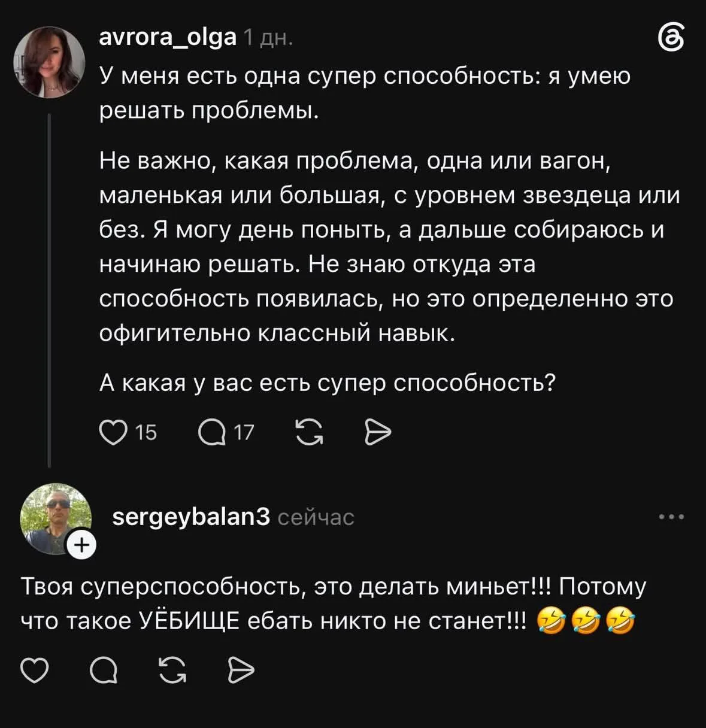The image size is (706, 728).
Task: Open sergeybalan3's profile avatar
Action: [55, 519]
